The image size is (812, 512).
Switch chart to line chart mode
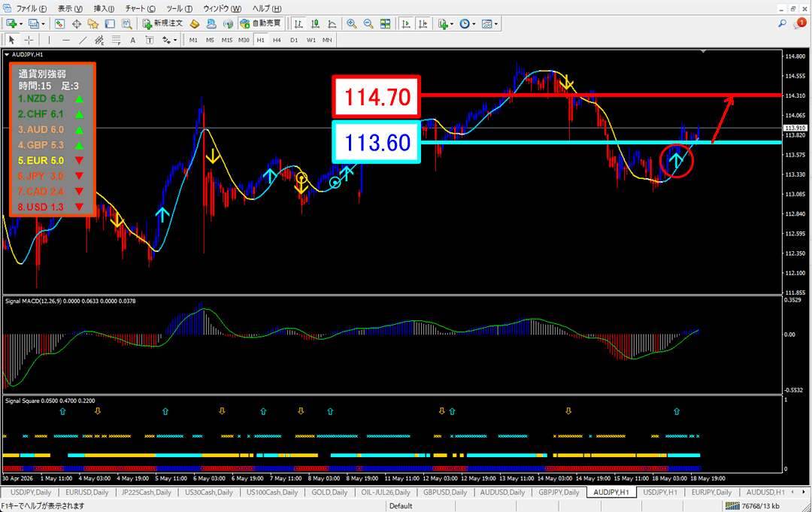332,24
